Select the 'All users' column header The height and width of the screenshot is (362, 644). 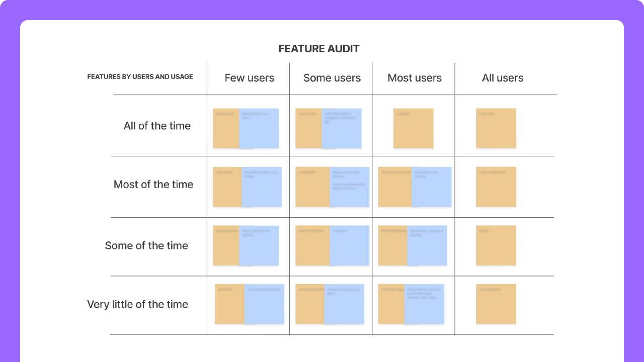[x=502, y=78]
